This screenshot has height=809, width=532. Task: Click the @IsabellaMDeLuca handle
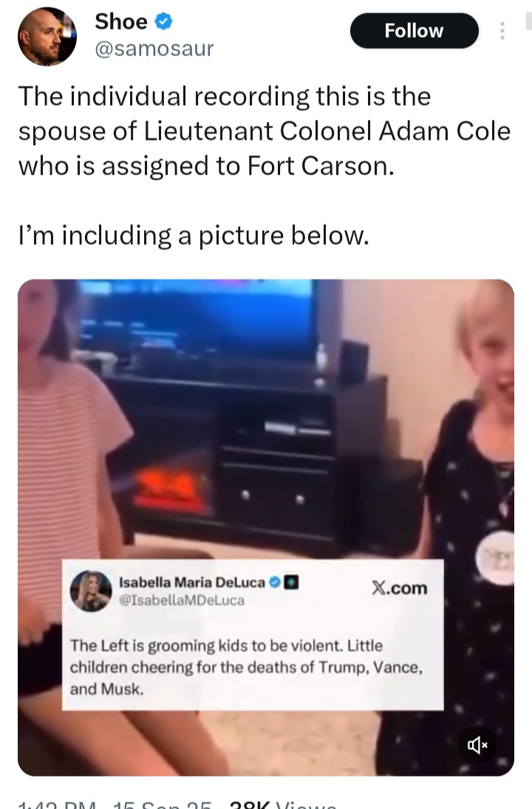tap(182, 600)
